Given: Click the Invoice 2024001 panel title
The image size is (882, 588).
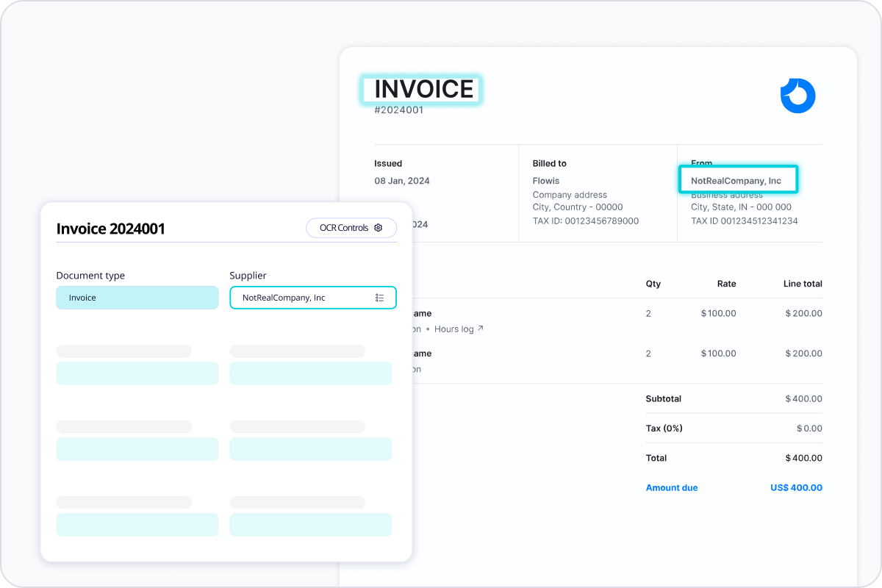Looking at the screenshot, I should [111, 229].
